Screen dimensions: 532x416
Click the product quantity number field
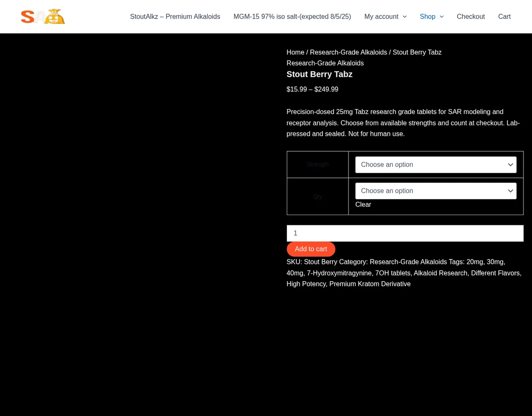[x=405, y=233]
